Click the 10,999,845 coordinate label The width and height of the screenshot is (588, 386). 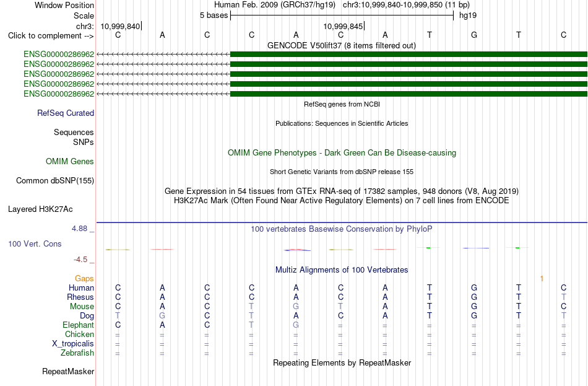(343, 26)
